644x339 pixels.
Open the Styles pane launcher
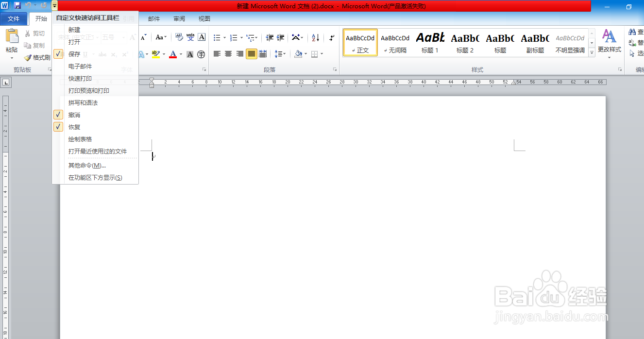click(620, 69)
